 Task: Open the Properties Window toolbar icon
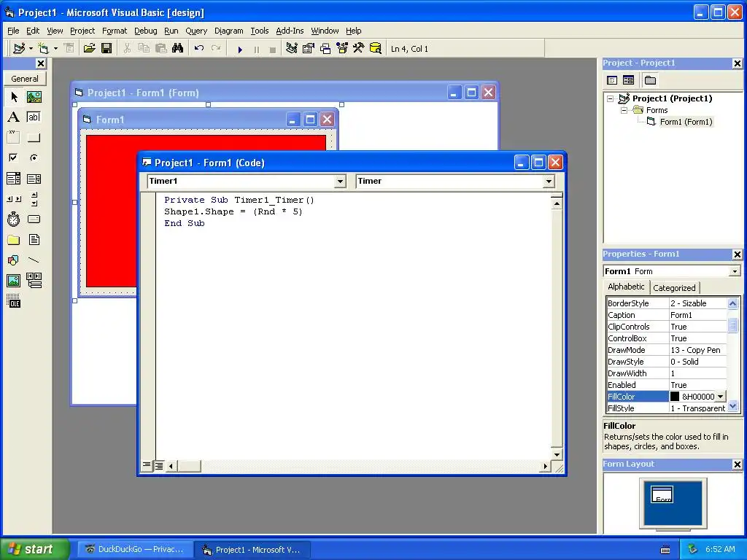tap(309, 49)
